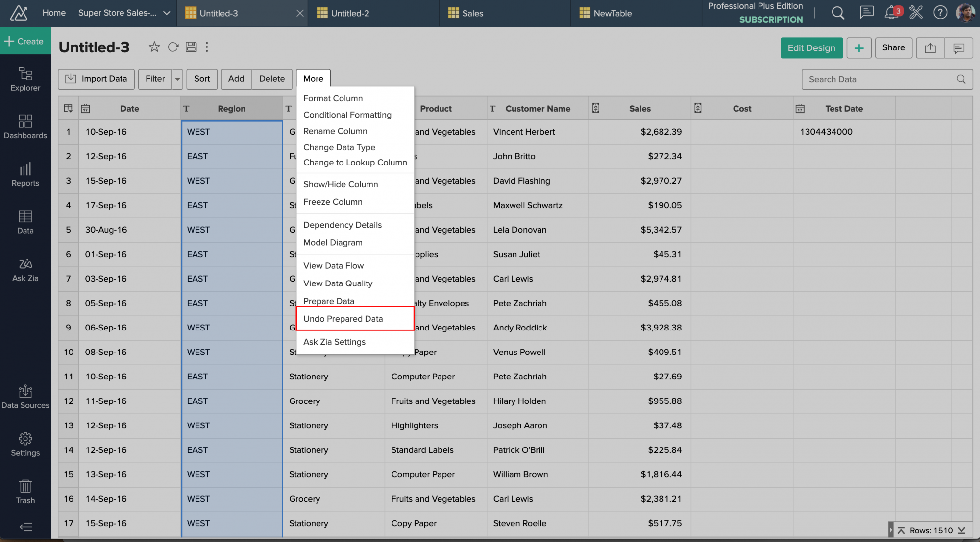Mark Untitled-3 as favorite star
This screenshot has height=542, width=980.
154,47
